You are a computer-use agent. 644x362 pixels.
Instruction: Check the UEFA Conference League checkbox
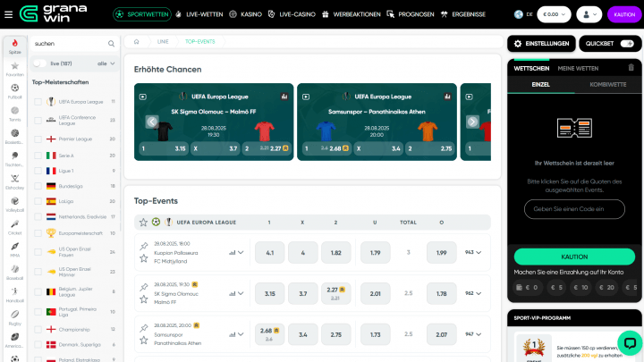pyautogui.click(x=38, y=121)
